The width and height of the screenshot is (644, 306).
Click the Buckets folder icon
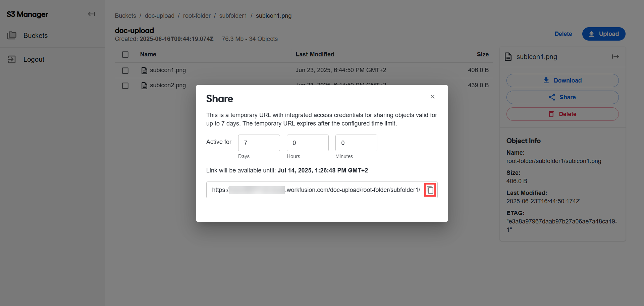click(12, 36)
